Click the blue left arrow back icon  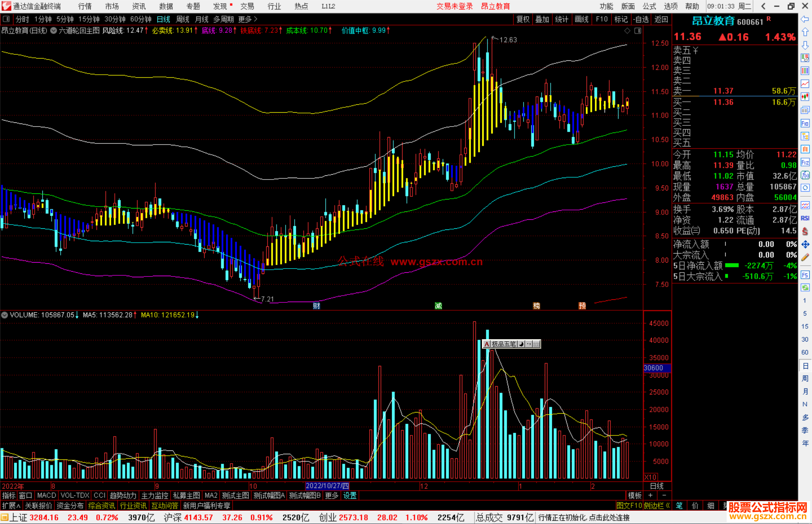805,19
